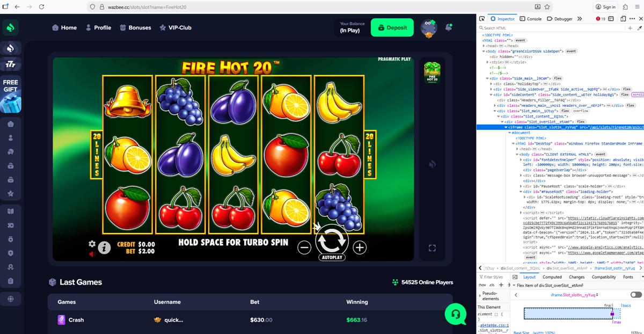The height and width of the screenshot is (334, 644).
Task: Click the Free Gift box in sidebar
Action: pyautogui.click(x=10, y=96)
